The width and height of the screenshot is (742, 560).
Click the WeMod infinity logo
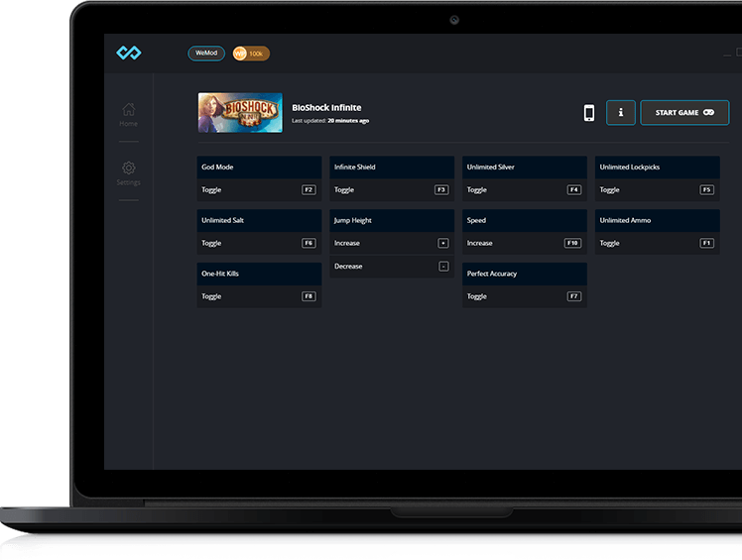(129, 53)
